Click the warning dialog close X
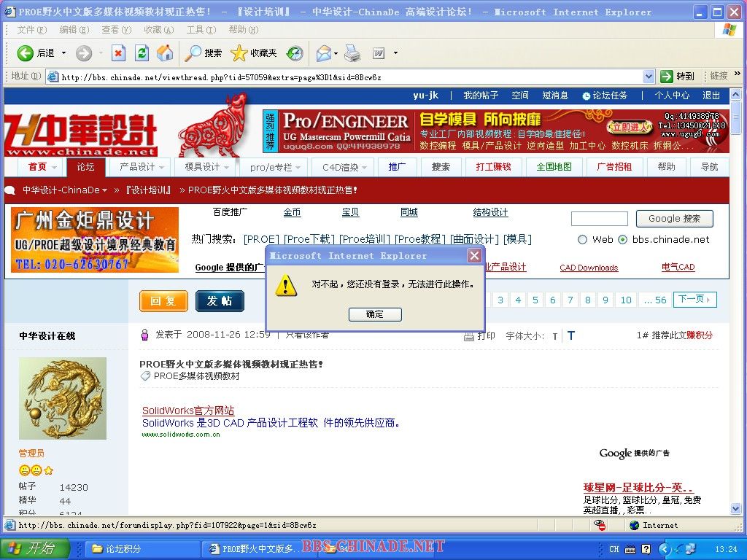Image resolution: width=747 pixels, height=560 pixels. [474, 256]
